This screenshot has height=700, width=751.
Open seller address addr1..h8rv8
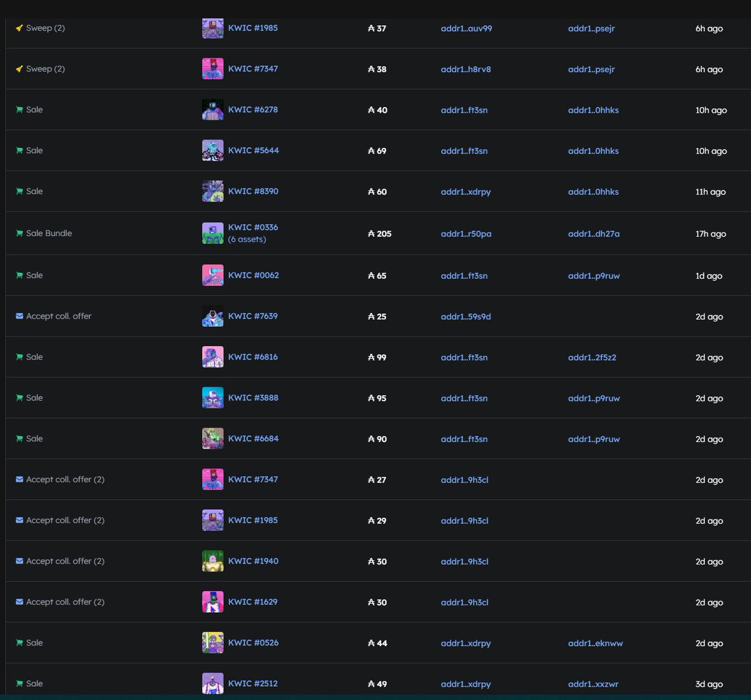(466, 69)
